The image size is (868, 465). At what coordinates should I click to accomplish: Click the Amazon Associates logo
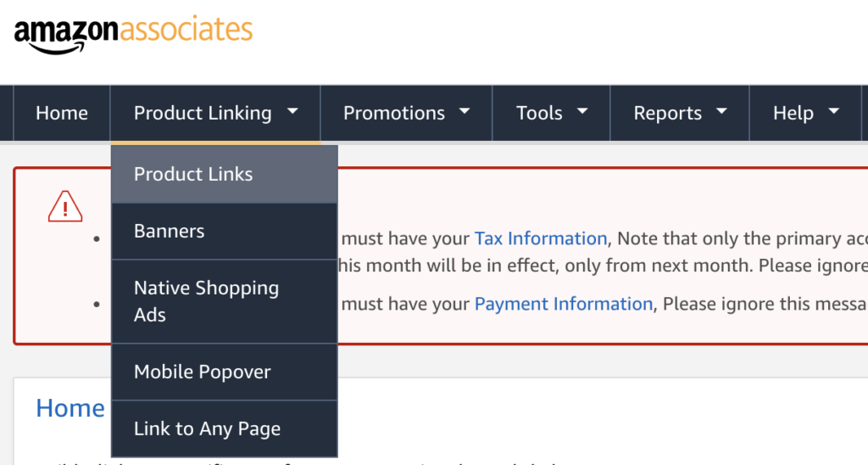(133, 35)
